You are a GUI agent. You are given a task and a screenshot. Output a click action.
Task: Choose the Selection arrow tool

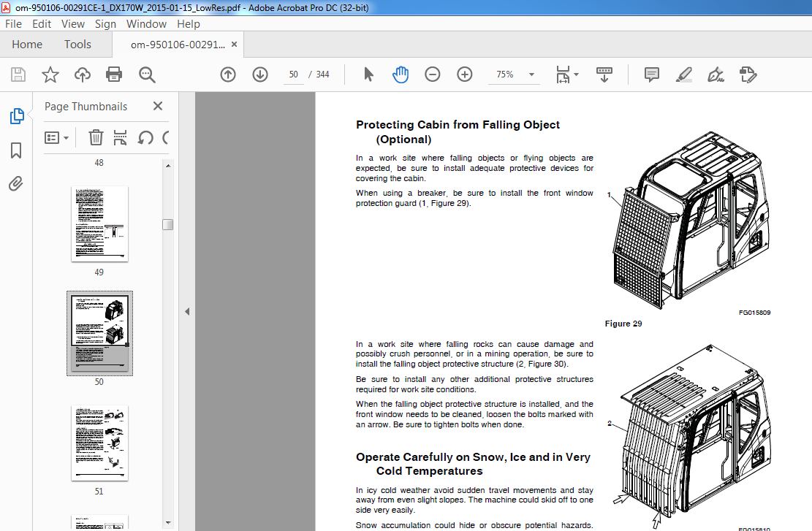pos(368,75)
